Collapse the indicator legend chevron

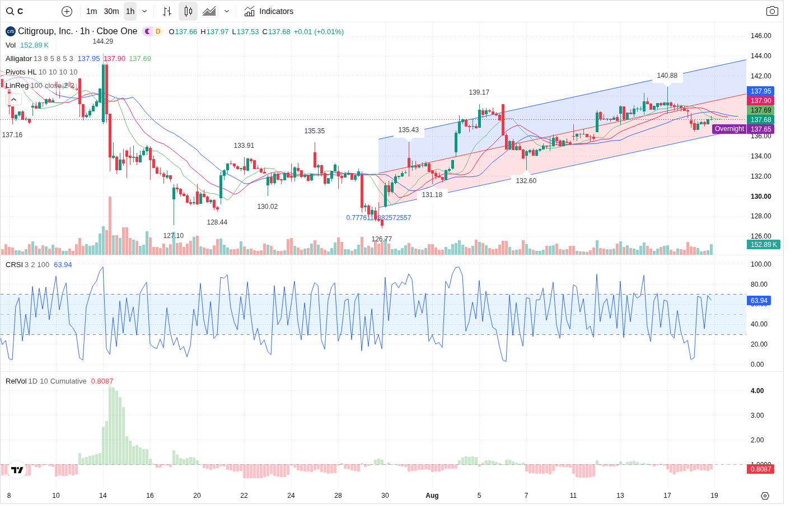(x=13, y=99)
